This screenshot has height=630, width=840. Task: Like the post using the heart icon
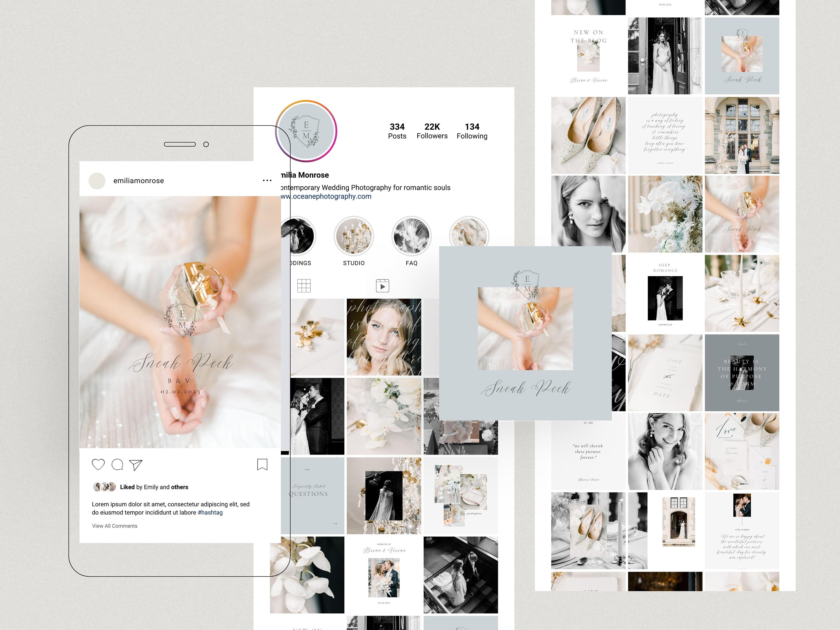98,464
